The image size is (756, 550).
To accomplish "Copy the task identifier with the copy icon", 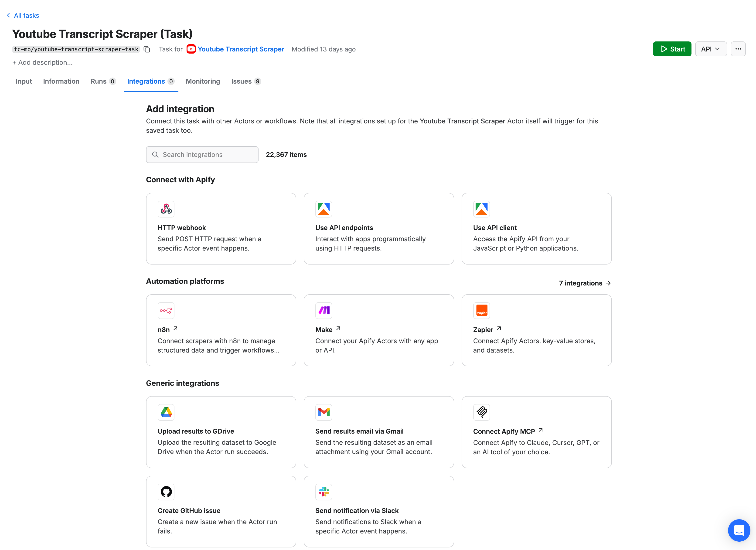I will point(147,49).
